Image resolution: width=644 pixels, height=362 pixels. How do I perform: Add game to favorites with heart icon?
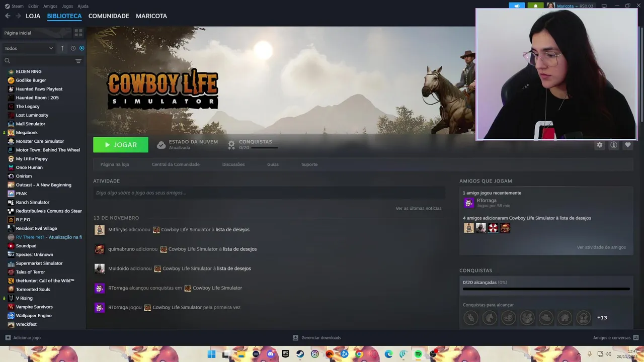627,145
